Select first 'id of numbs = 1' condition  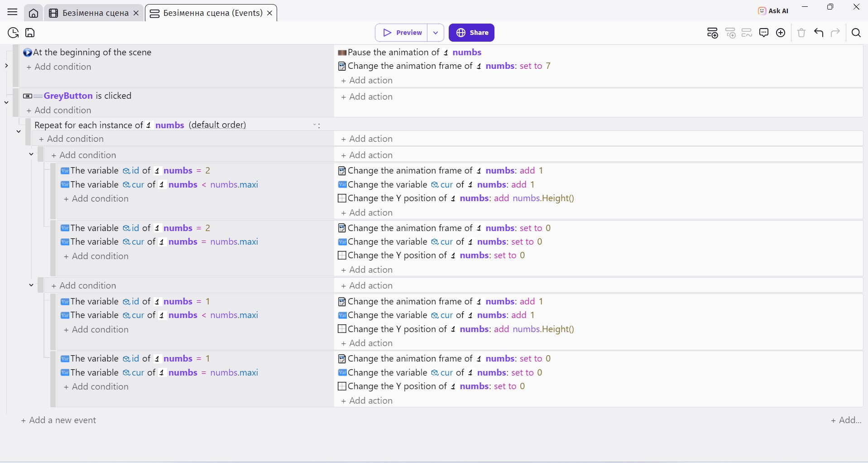pyautogui.click(x=135, y=302)
